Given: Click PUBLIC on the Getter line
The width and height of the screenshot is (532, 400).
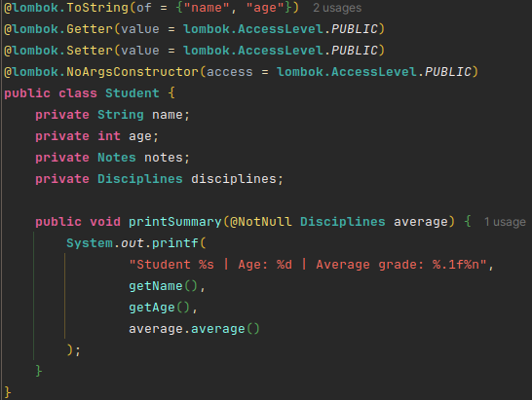Looking at the screenshot, I should [x=355, y=29].
